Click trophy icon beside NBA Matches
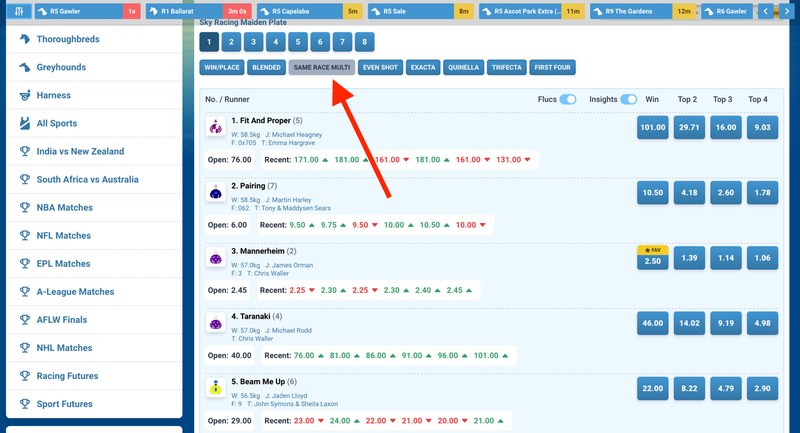Image resolution: width=800 pixels, height=433 pixels. click(24, 207)
